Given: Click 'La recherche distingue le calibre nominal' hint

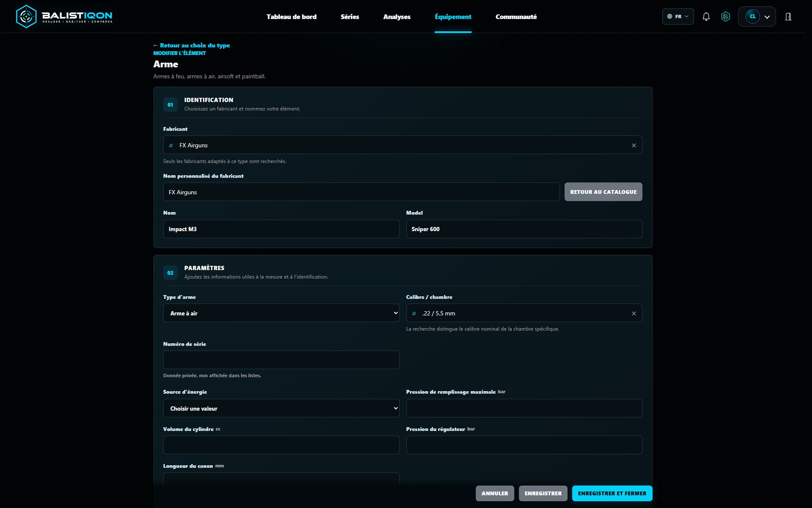Looking at the screenshot, I should pos(483,329).
